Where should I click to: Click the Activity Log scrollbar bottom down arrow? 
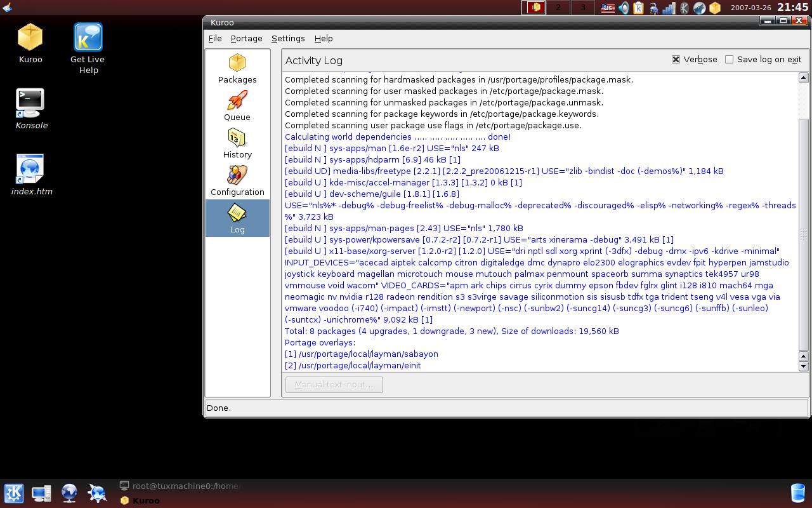(804, 366)
